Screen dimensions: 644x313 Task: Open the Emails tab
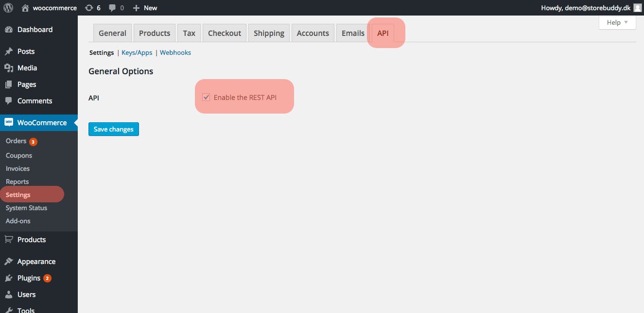353,33
